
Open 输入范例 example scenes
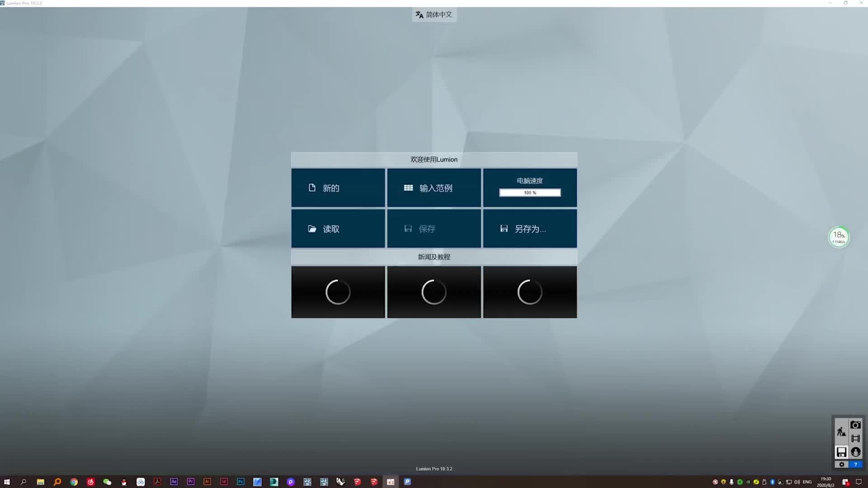tap(434, 188)
